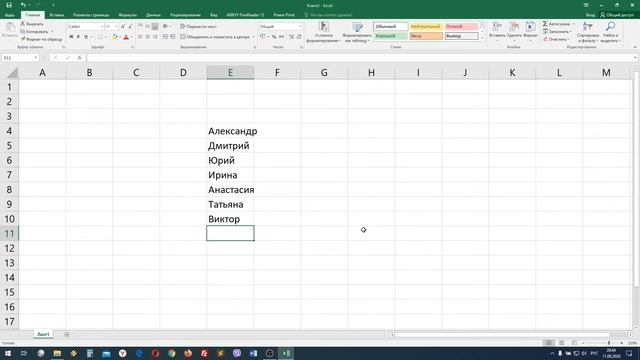Save the workbook with the floppy icon

click(x=9, y=5)
